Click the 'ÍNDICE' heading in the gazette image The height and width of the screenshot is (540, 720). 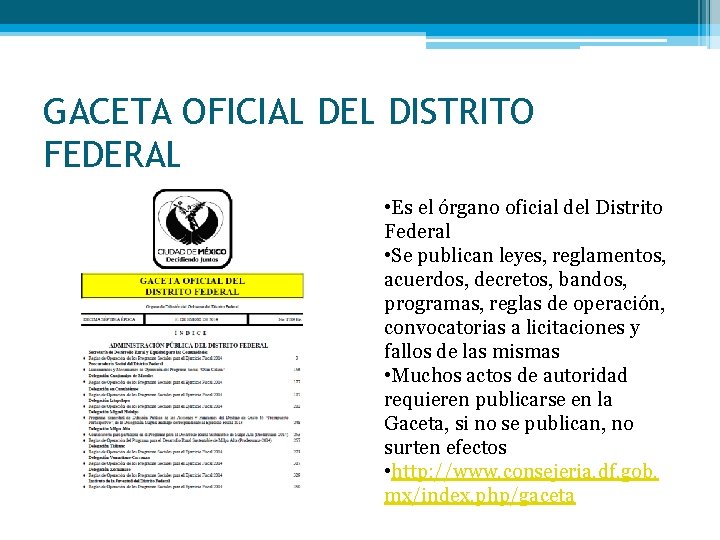191,332
